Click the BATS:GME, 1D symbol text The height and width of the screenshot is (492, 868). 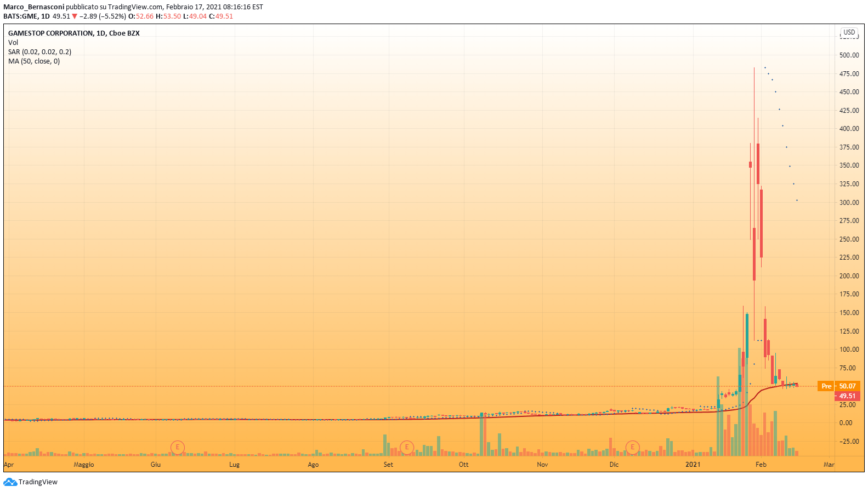tap(26, 16)
